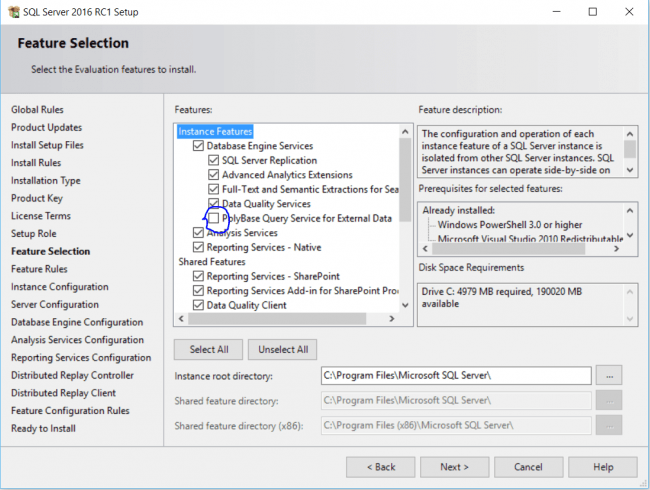The image size is (650, 490).
Task: Open Help for setup
Action: coord(603,467)
